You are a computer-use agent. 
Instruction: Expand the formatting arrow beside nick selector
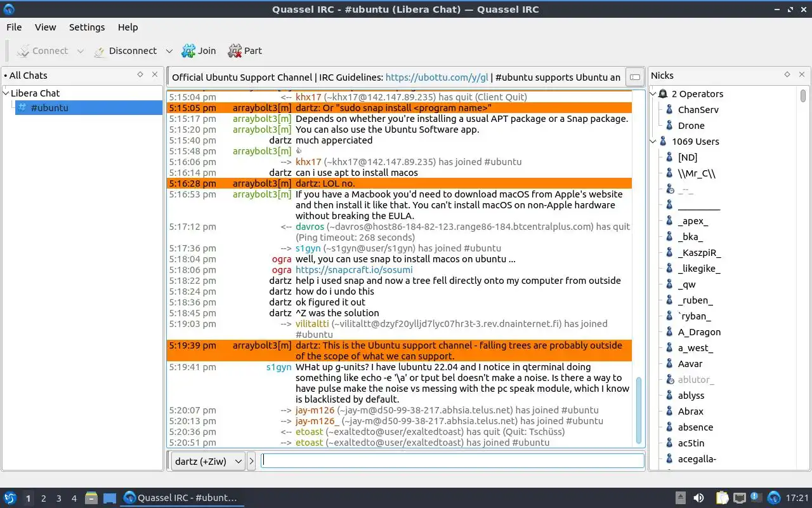click(x=251, y=461)
